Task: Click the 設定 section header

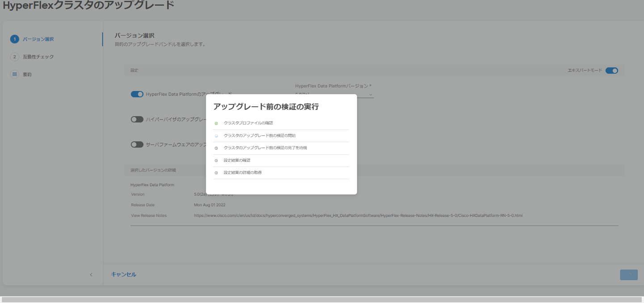Action: coord(134,71)
